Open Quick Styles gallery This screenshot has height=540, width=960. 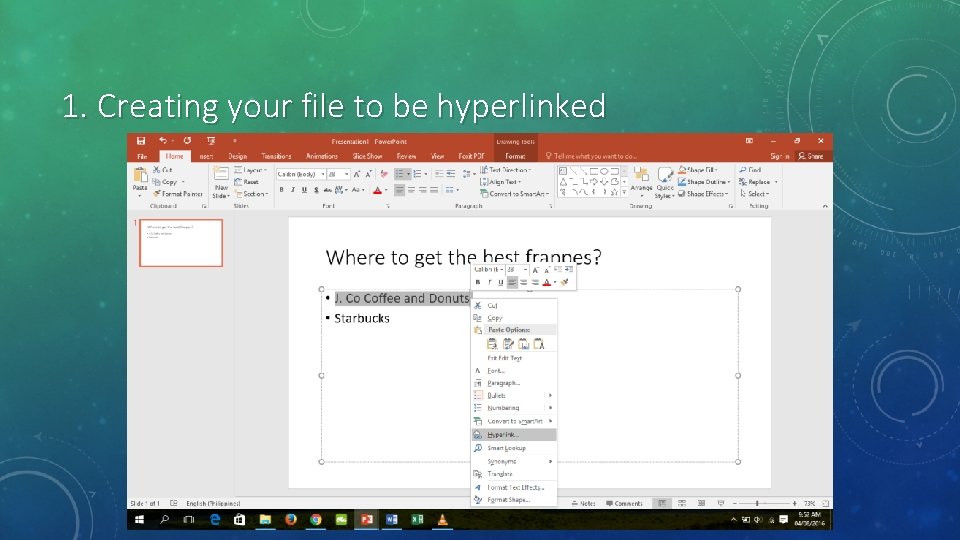point(665,182)
